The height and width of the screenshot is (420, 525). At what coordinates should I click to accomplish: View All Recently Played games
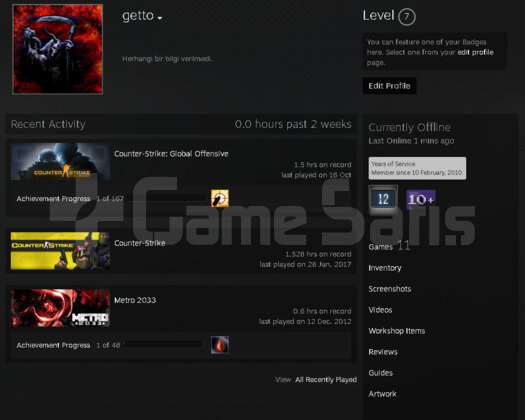tap(325, 379)
